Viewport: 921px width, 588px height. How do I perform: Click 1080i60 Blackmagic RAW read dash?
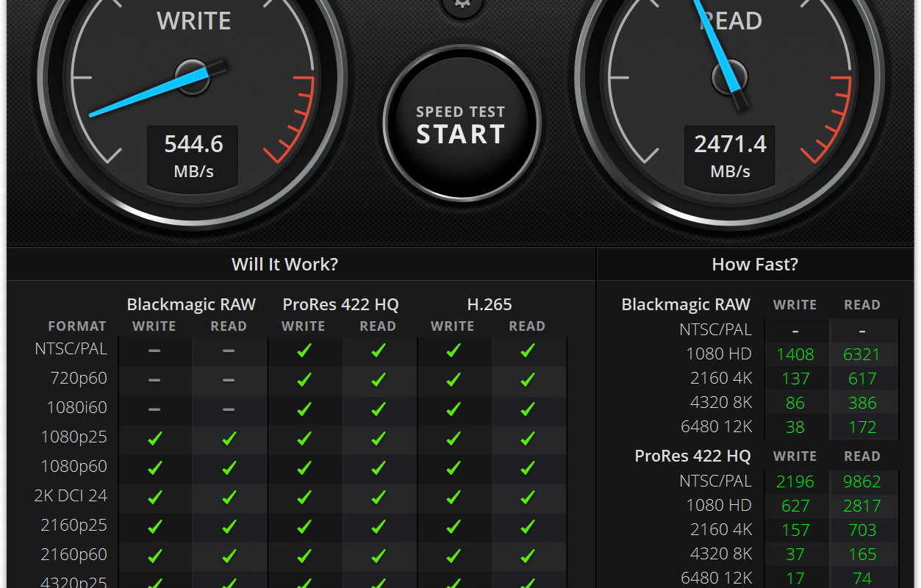pyautogui.click(x=229, y=409)
